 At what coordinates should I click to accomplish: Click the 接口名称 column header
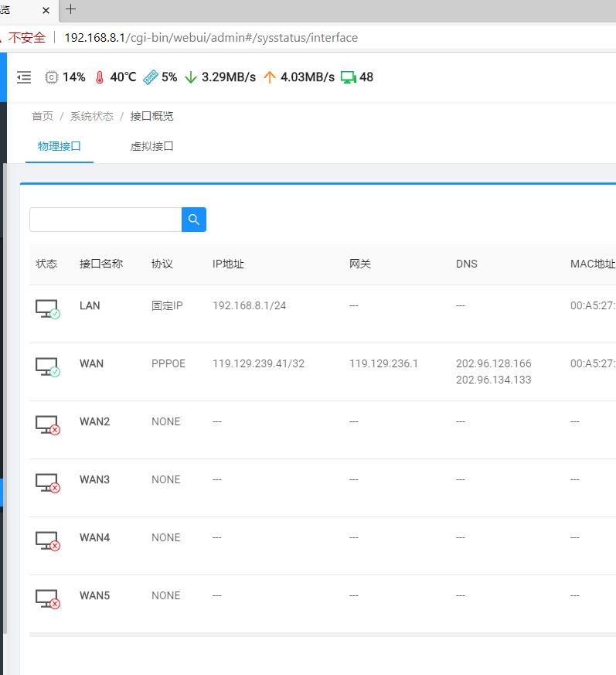tap(101, 264)
